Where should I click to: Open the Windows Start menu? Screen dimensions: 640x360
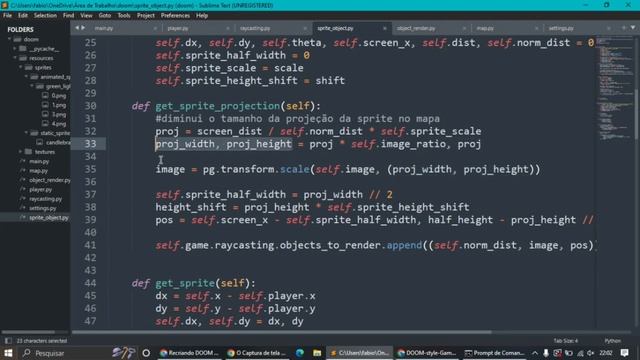[x=8, y=353]
